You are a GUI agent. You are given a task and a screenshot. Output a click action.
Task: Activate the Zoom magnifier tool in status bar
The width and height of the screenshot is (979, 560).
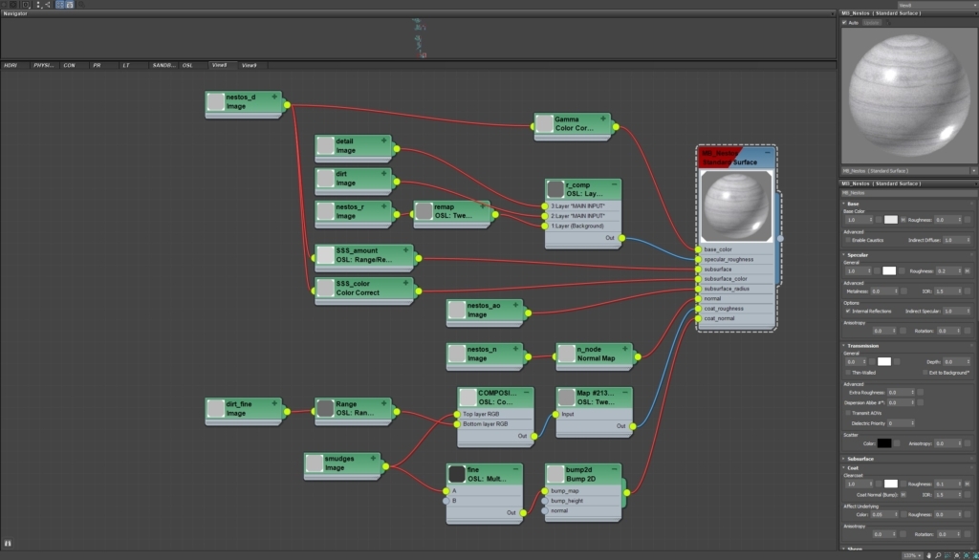[x=938, y=555]
